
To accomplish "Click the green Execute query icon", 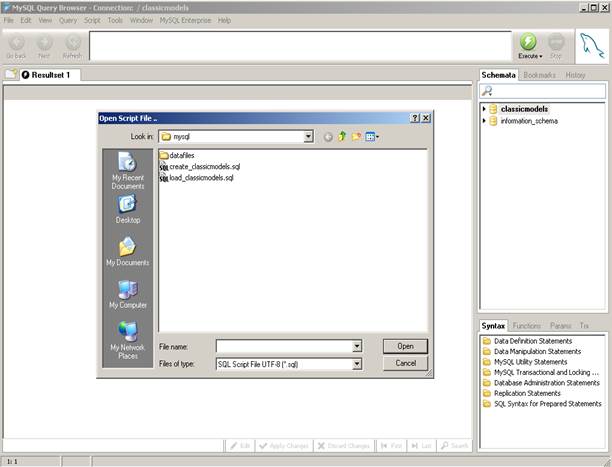I will (528, 41).
